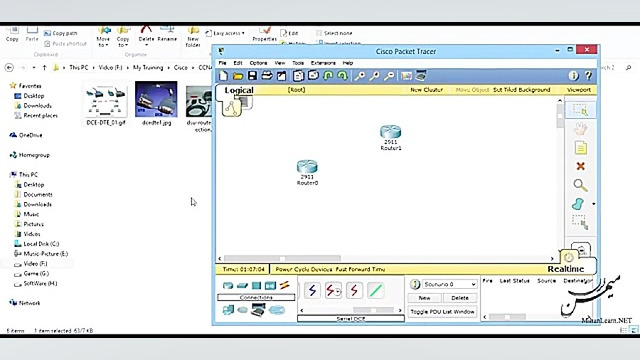640x360 pixels.
Task: Click Toggle PDU List Window button
Action: 442,311
